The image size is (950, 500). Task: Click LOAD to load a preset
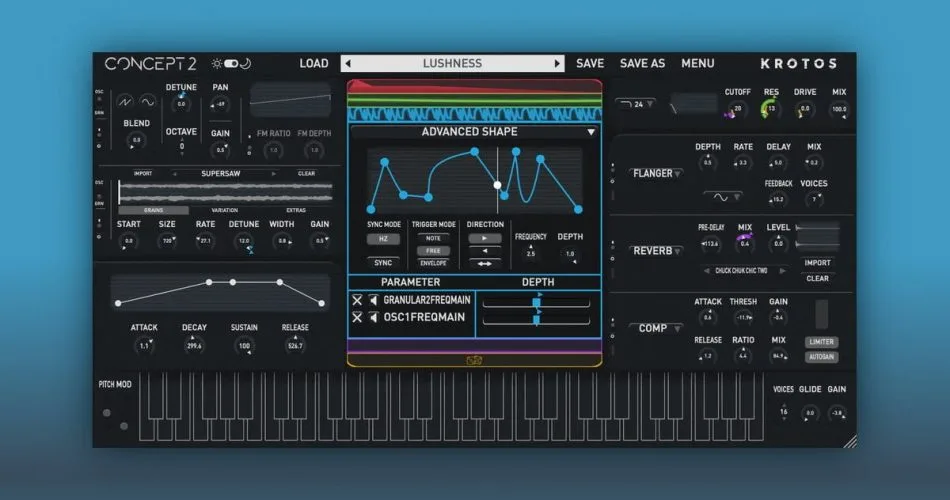coord(314,64)
